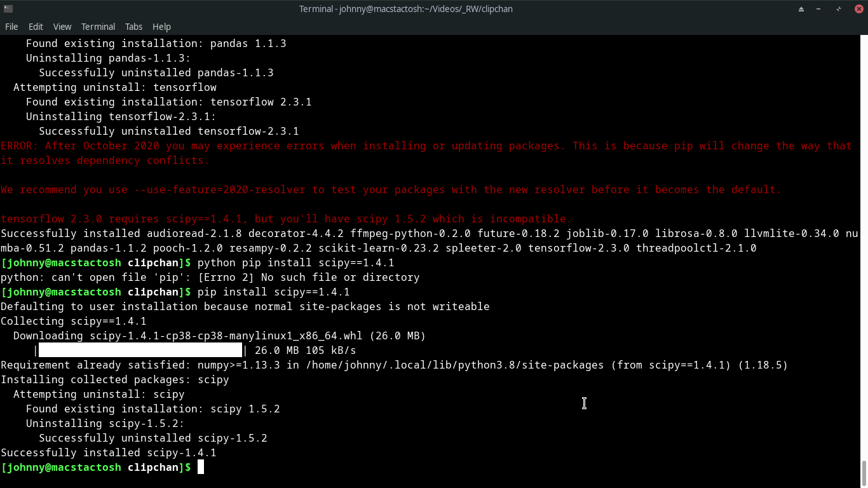Click 'Successfully installed scipy-1.4.1' line
Viewport: 868px width, 488px height.
[x=108, y=452]
